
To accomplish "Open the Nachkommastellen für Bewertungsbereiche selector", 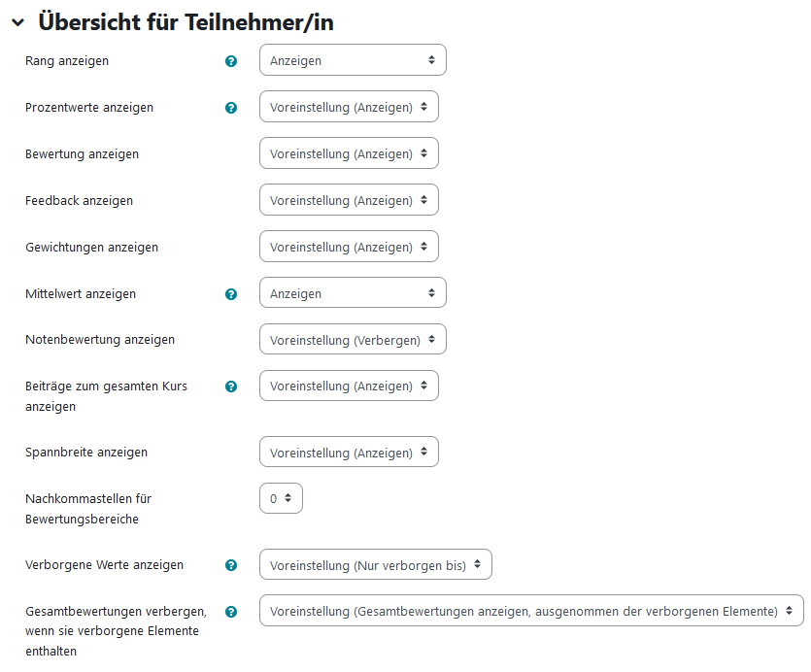I will pos(281,498).
